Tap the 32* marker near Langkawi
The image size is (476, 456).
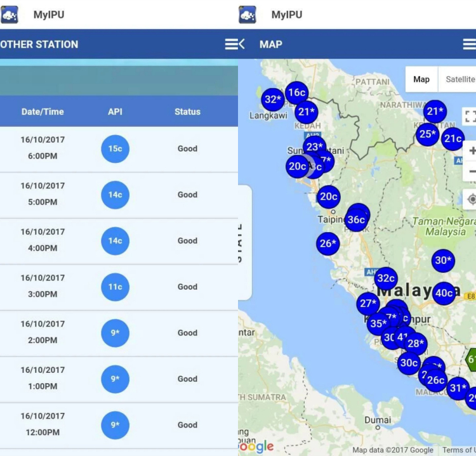pos(273,99)
